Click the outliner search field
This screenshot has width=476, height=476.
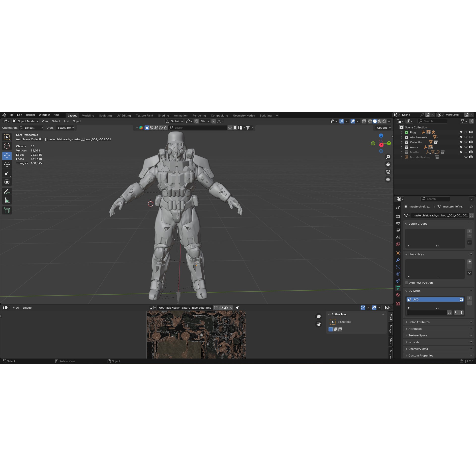(432, 121)
